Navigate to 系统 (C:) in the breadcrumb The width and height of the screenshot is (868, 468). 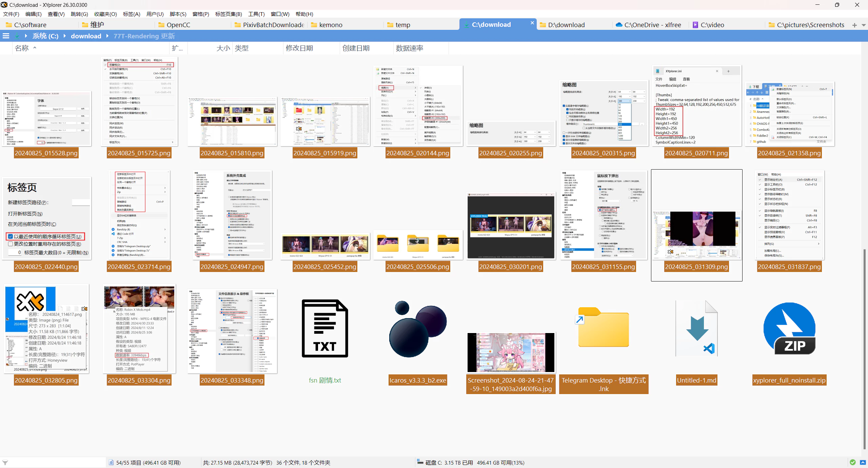45,36
